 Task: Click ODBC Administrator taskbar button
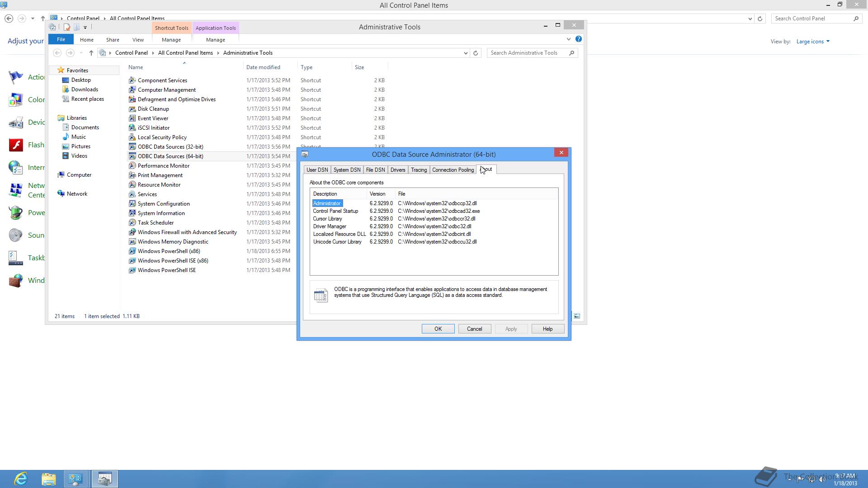click(104, 479)
